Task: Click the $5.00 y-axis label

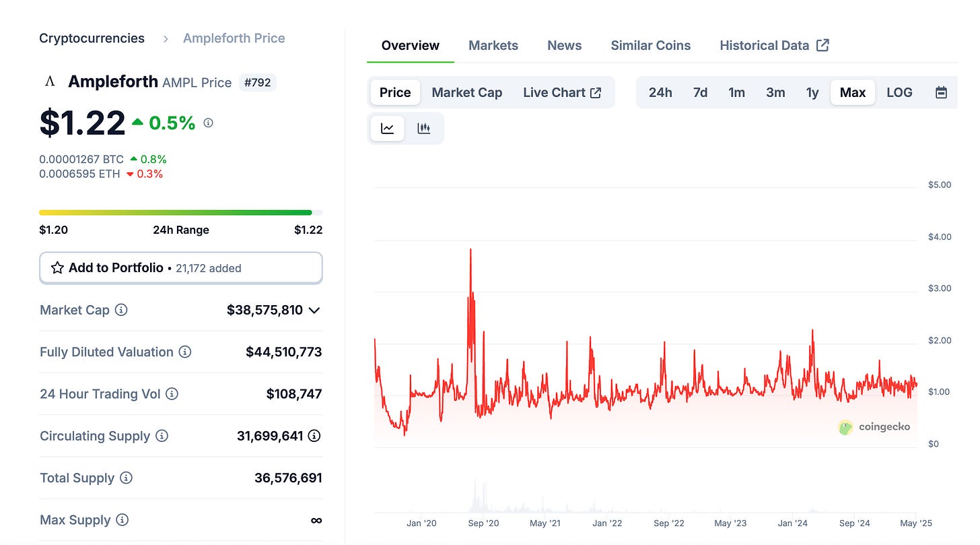Action: (940, 185)
